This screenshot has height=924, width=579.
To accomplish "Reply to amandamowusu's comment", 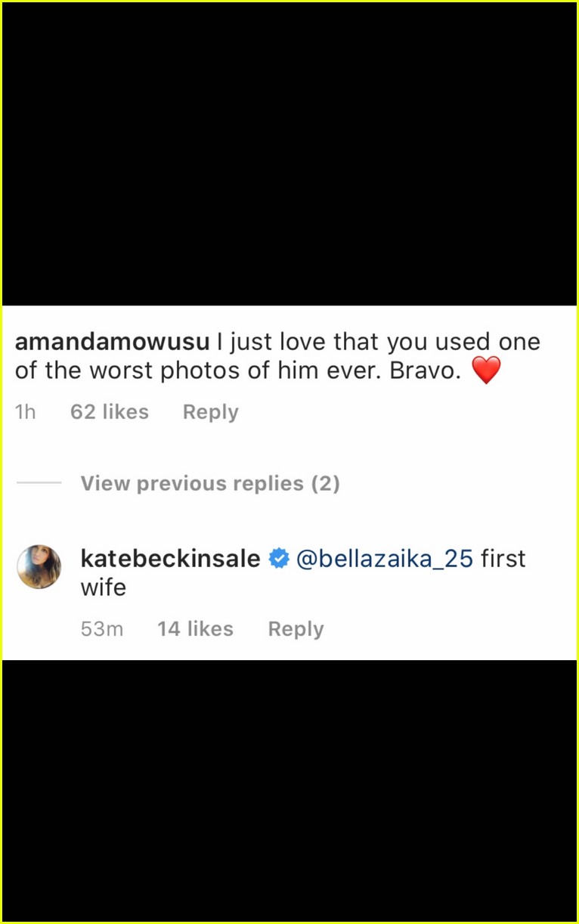I will point(211,412).
